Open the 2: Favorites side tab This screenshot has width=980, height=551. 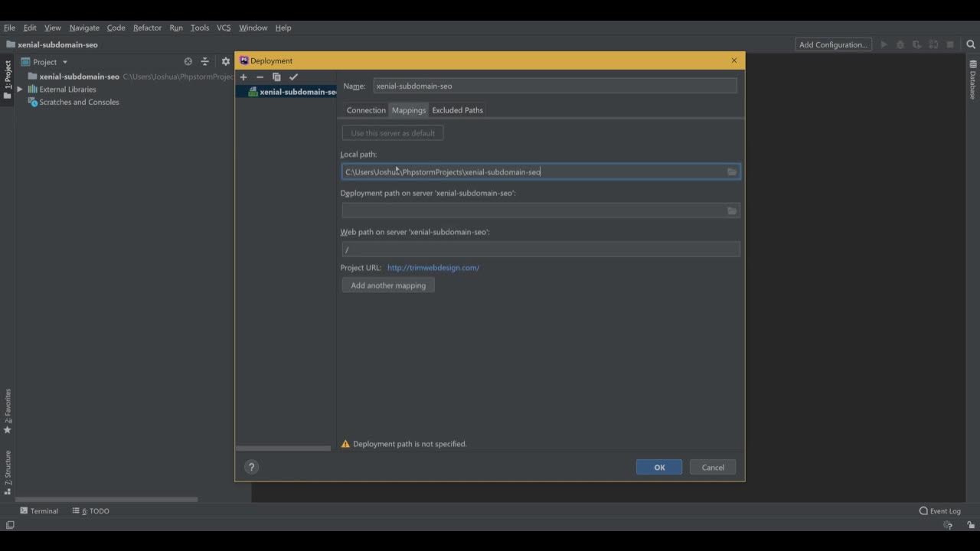[x=7, y=411]
